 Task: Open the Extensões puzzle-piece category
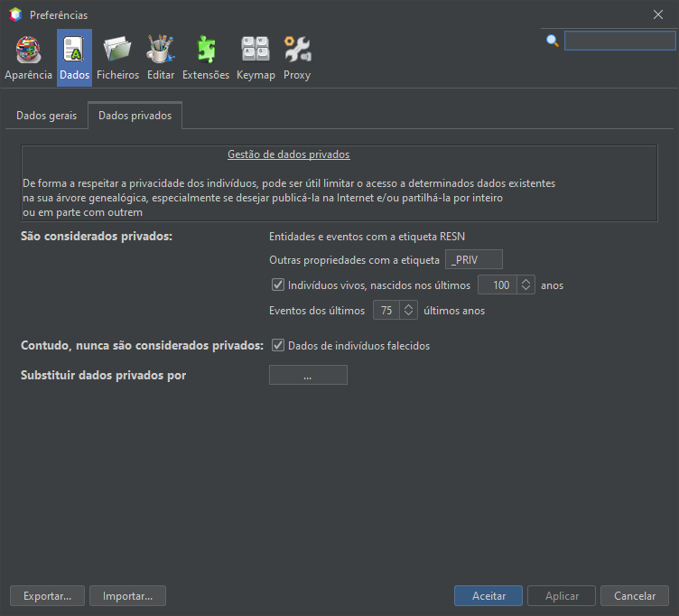[x=206, y=58]
